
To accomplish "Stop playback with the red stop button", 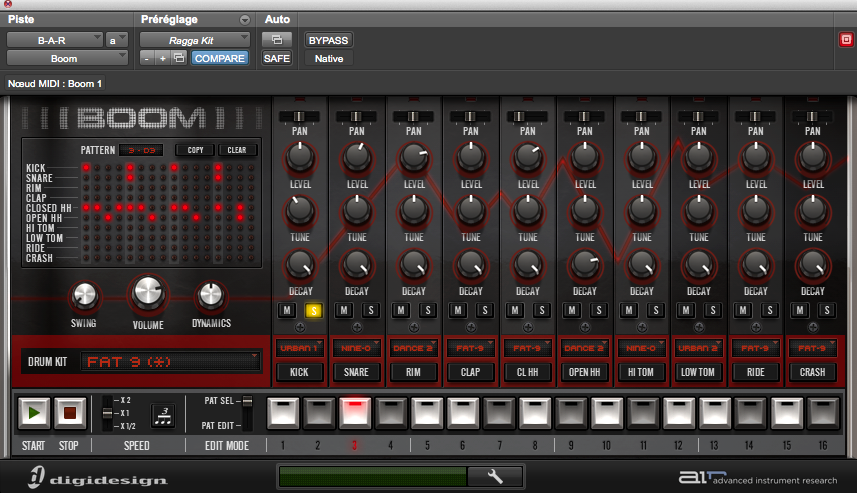I will [x=69, y=413].
